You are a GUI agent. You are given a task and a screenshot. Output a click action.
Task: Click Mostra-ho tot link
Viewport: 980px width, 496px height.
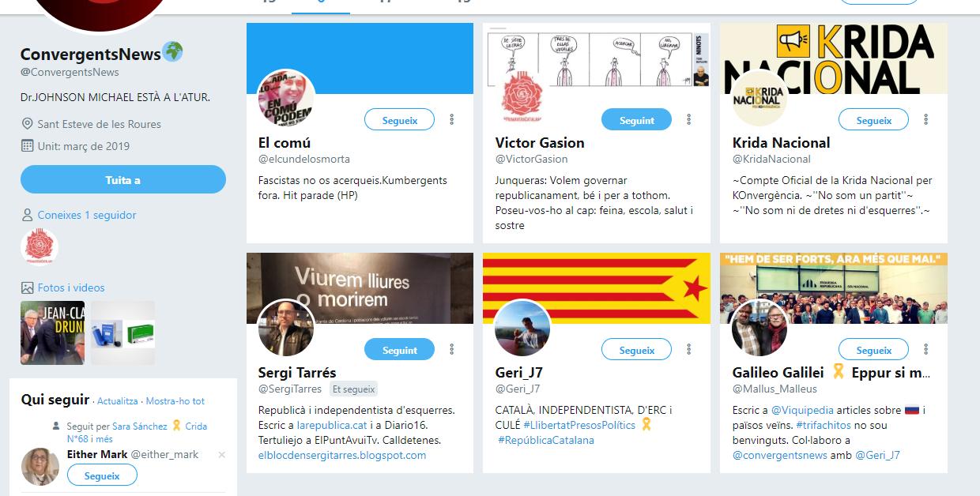(175, 401)
